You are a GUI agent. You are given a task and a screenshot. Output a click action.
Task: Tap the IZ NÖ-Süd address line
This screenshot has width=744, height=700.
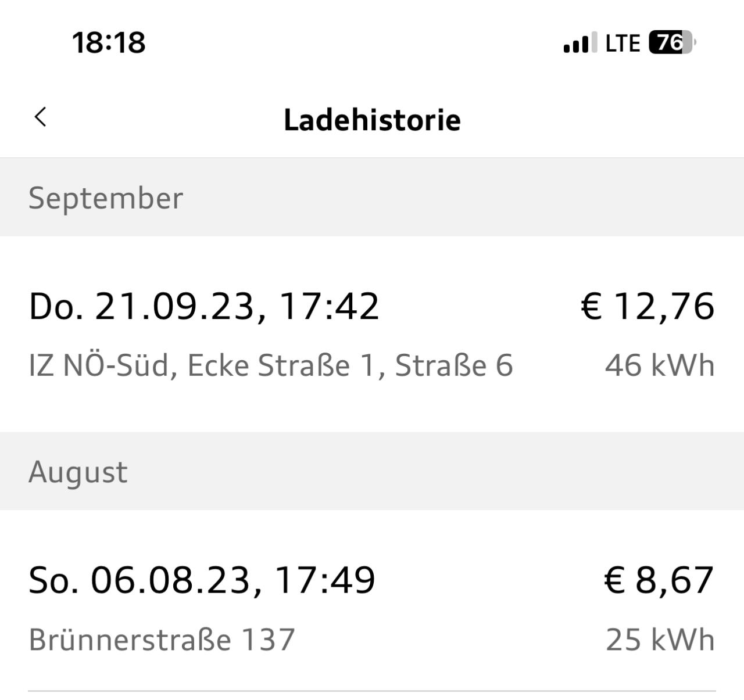[271, 365]
